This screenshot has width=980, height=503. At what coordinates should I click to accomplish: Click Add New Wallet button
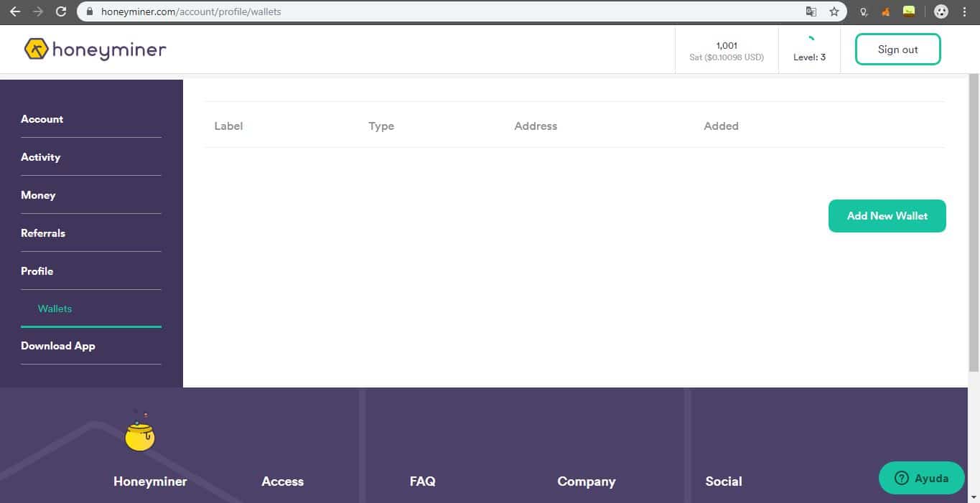coord(887,216)
